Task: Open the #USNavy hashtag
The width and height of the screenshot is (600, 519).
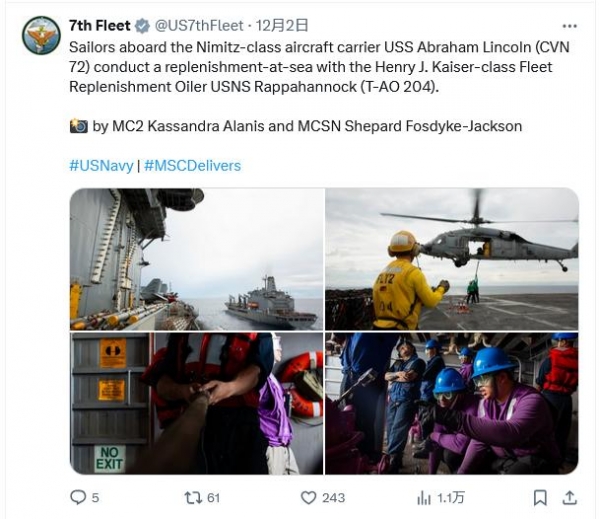Action: pos(101,166)
